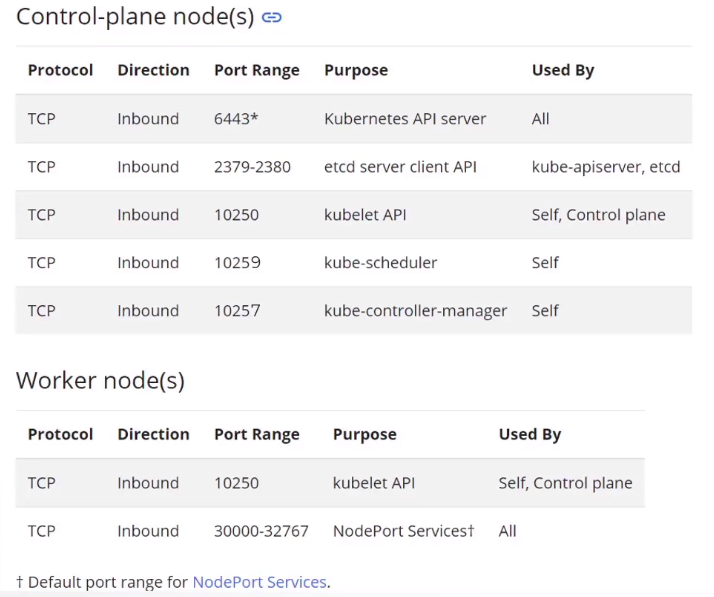Click Protocol header in Worker node table

[x=61, y=434]
